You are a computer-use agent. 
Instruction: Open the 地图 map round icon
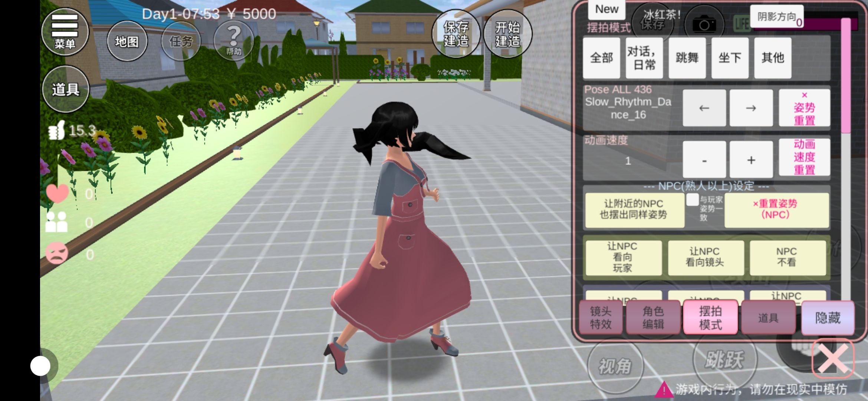click(127, 41)
